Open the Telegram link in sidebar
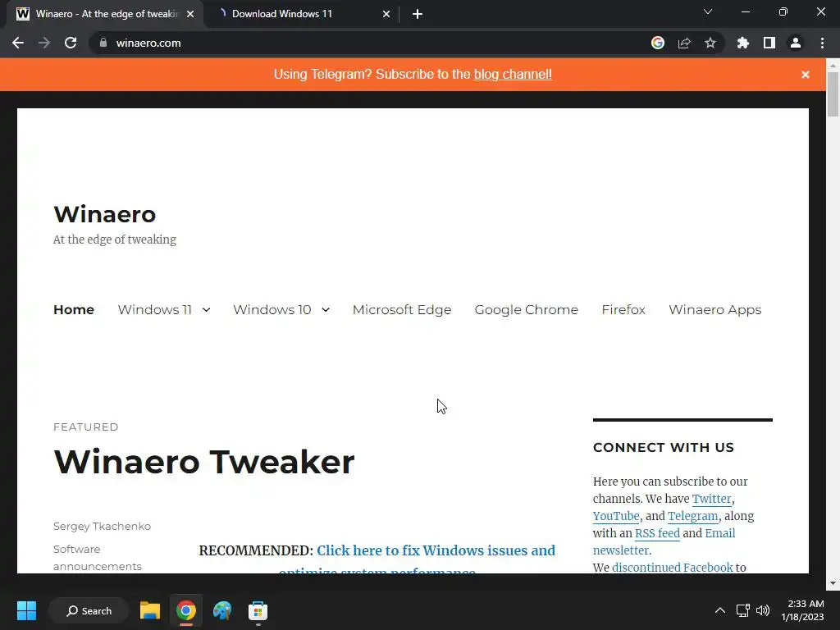 pos(692,516)
